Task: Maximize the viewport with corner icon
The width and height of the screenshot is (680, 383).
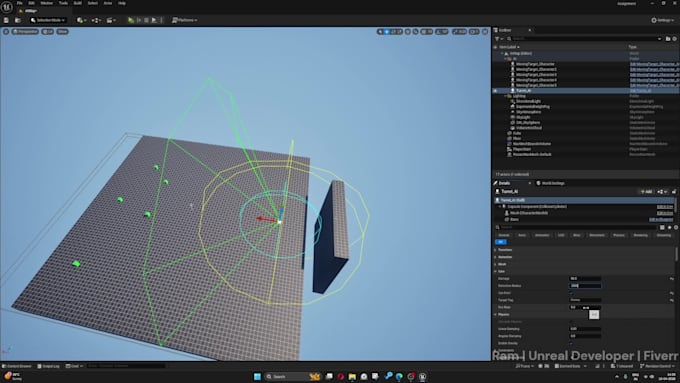Action: 485,32
